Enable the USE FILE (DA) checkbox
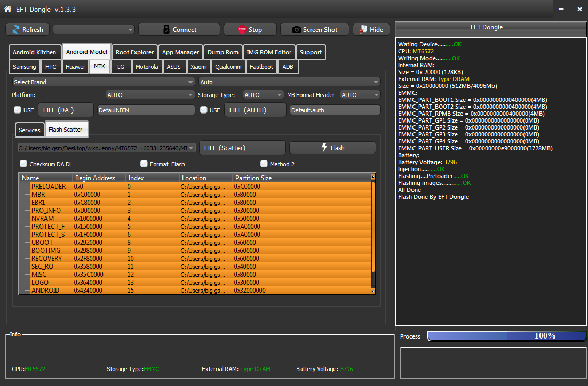The height and width of the screenshot is (386, 588). pos(17,110)
